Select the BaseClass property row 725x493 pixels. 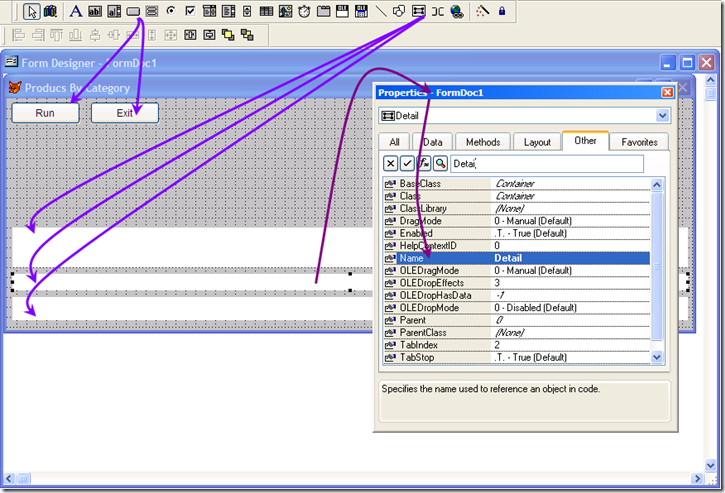tap(517, 184)
